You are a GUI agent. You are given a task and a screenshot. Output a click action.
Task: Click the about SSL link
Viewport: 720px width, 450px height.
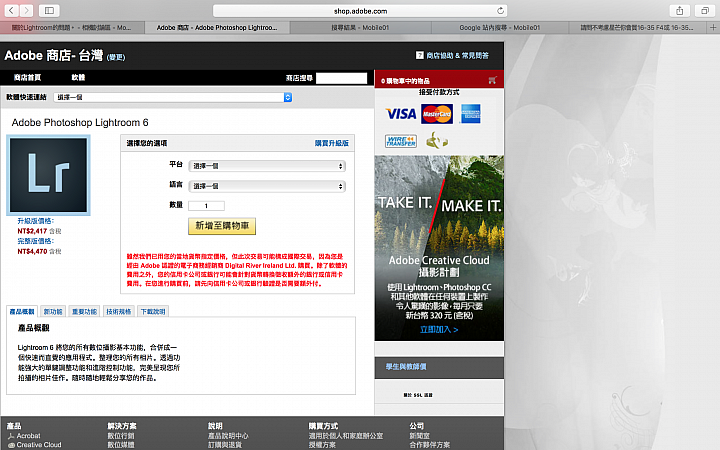(418, 395)
